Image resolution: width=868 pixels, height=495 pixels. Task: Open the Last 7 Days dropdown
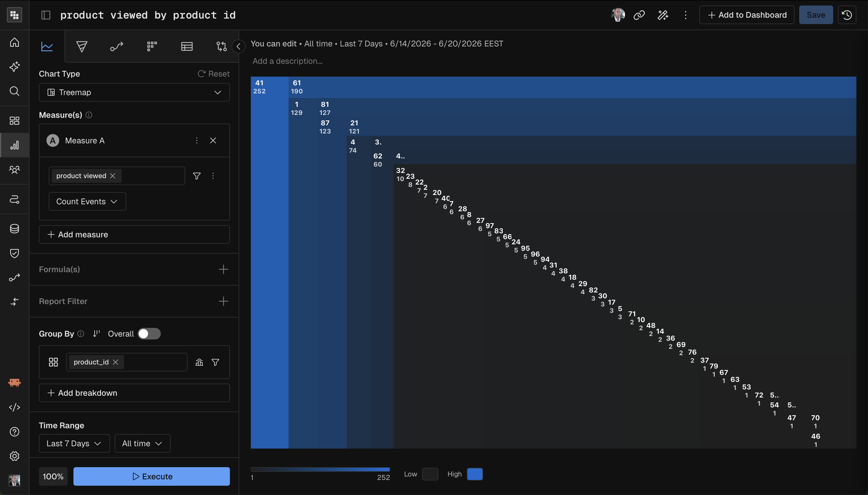click(74, 443)
